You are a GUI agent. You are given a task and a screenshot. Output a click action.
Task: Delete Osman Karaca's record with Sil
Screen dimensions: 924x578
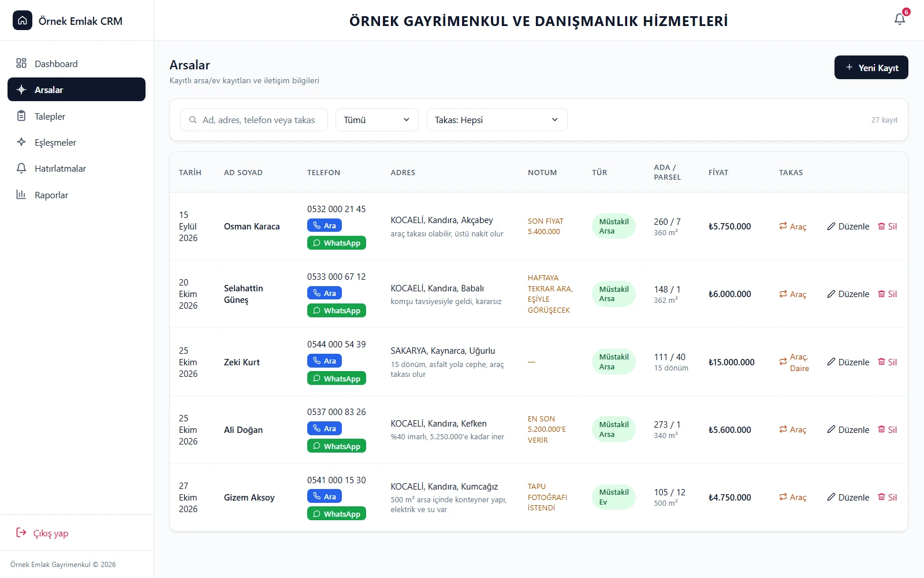[887, 226]
